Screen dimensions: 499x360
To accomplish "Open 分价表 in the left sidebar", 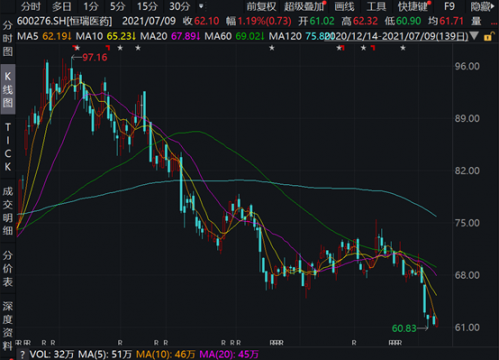I will coord(8,269).
